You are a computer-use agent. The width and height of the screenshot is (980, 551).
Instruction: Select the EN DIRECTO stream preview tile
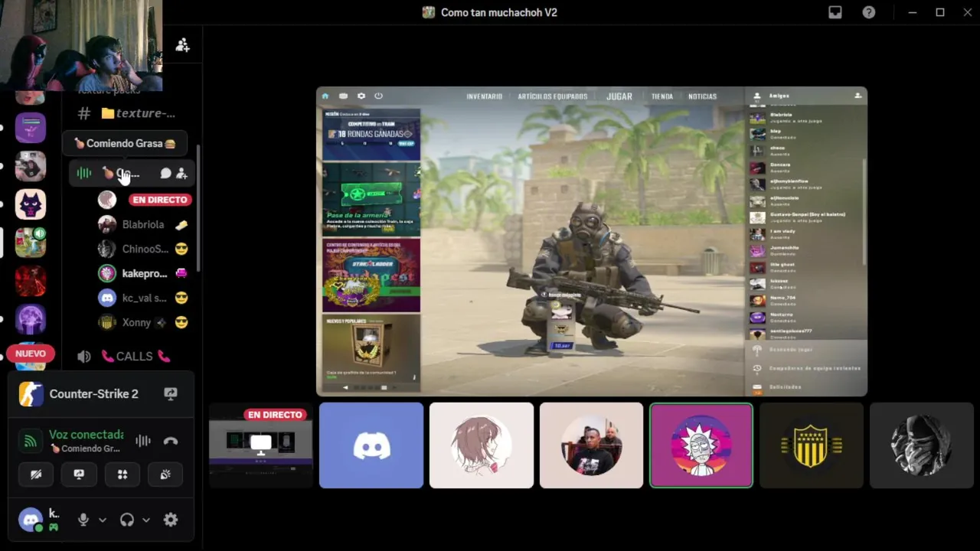[261, 445]
